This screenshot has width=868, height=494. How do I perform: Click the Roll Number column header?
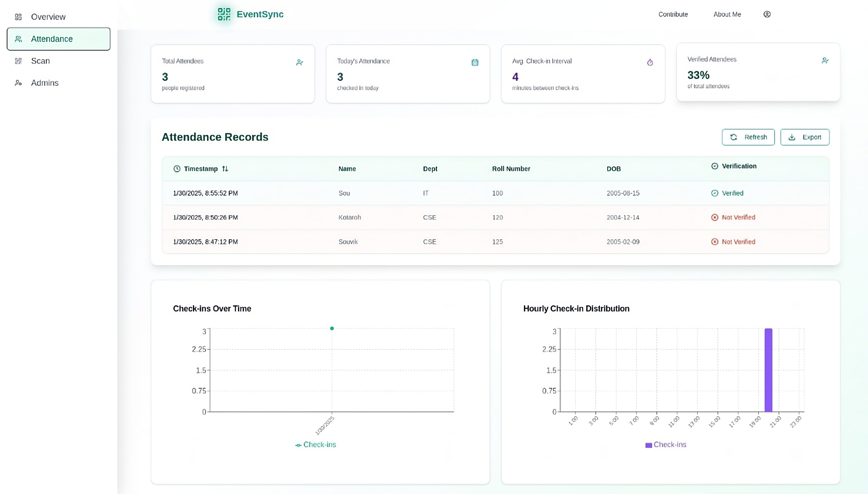[x=511, y=169]
